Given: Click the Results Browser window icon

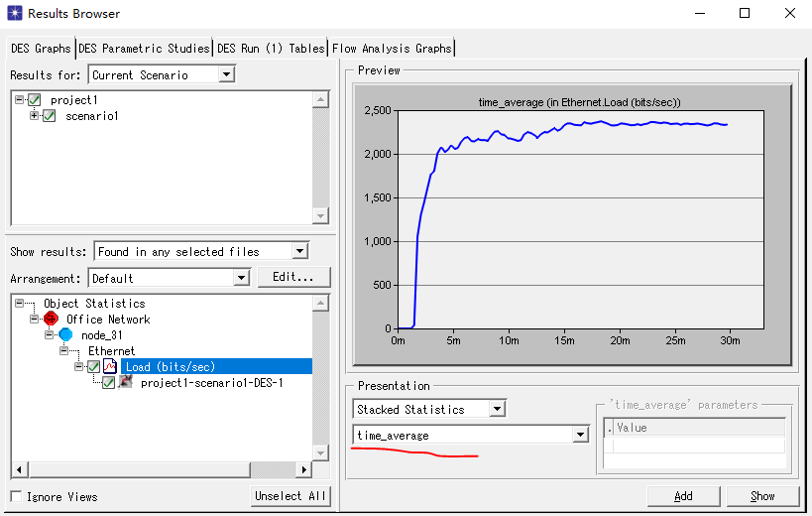Looking at the screenshot, I should [x=15, y=13].
